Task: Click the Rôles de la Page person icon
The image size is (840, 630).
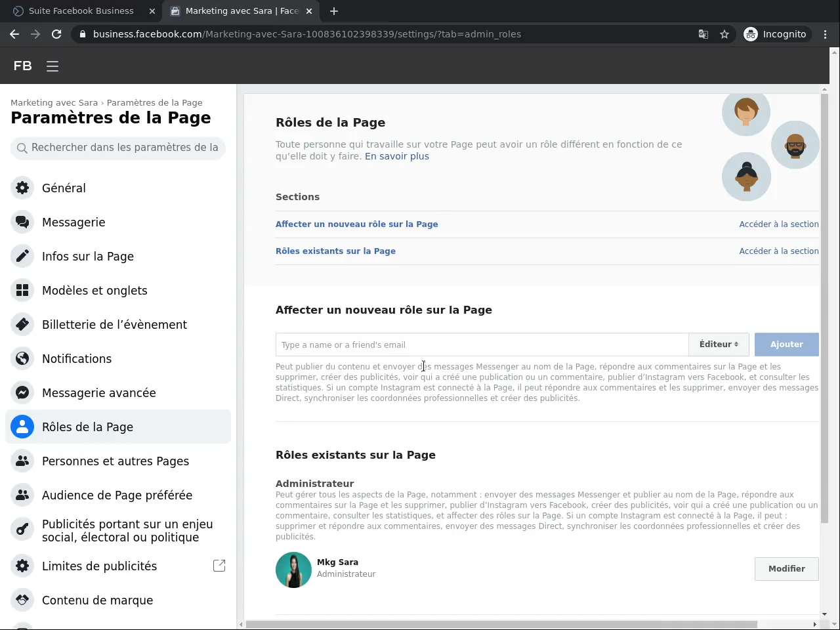Action: [x=22, y=427]
